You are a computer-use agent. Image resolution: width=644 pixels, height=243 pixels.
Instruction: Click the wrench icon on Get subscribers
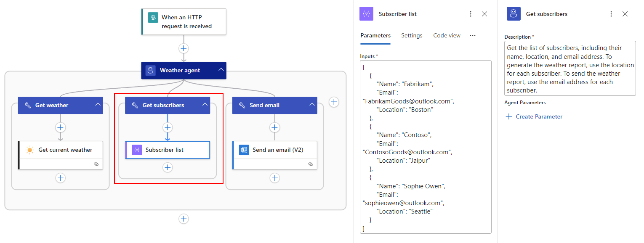(x=135, y=105)
